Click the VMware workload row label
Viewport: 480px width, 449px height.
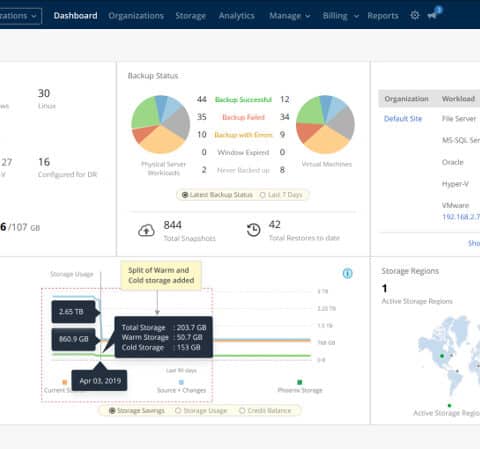coord(455,205)
